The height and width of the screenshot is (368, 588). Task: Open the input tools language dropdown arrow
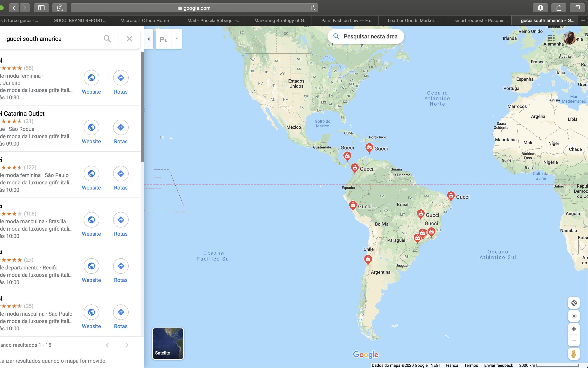(x=177, y=38)
